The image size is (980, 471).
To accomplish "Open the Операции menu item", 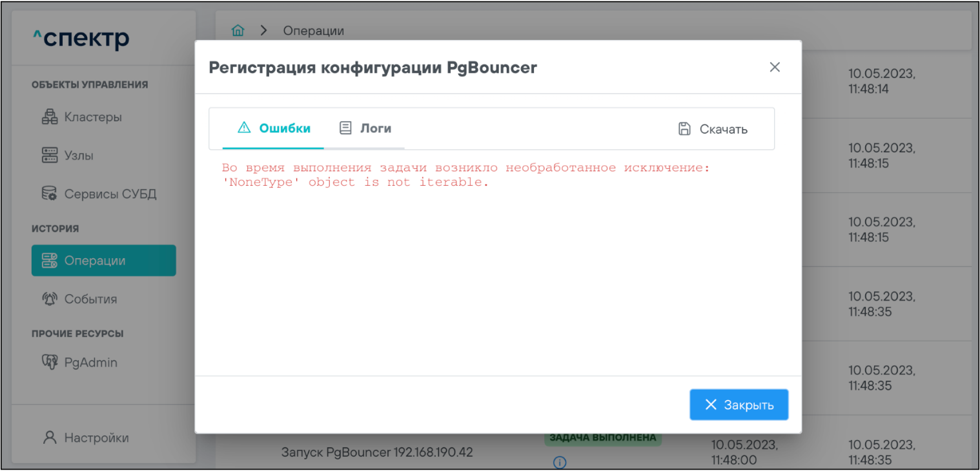I will coord(103,261).
